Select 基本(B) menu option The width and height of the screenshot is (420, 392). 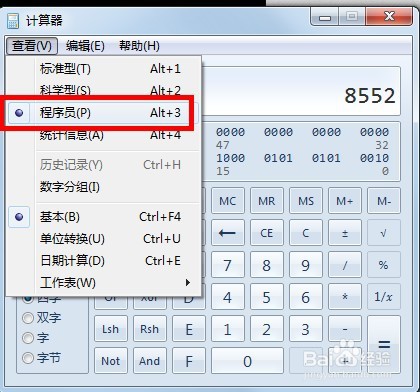(x=104, y=217)
